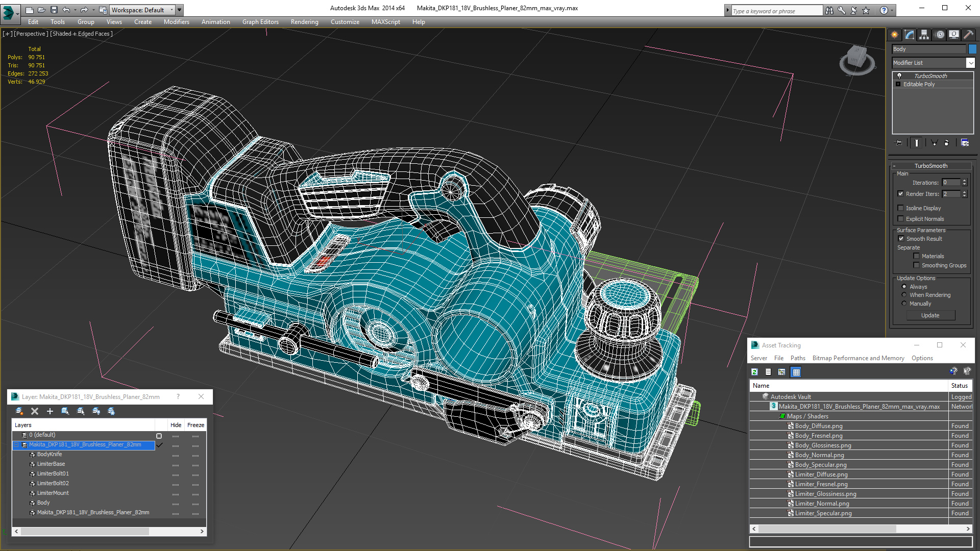Click the favorites star icon in title bar
The height and width of the screenshot is (551, 980).
[x=866, y=10]
